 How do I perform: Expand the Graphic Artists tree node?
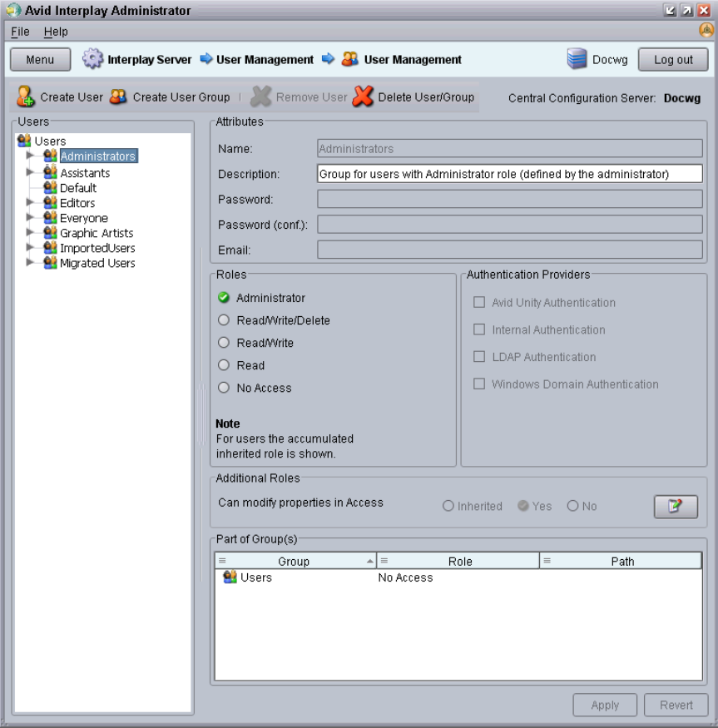(x=30, y=232)
